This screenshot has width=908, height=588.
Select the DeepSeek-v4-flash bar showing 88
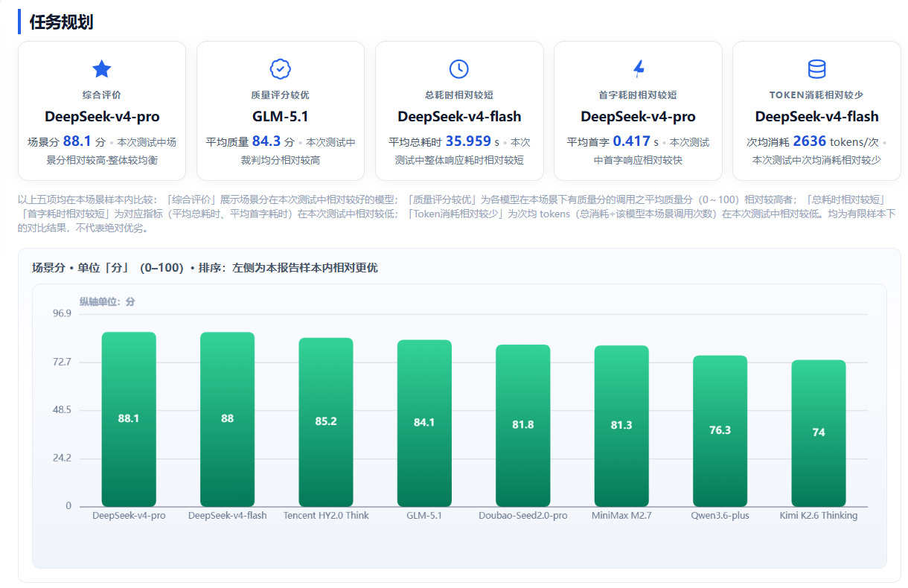[x=227, y=419]
